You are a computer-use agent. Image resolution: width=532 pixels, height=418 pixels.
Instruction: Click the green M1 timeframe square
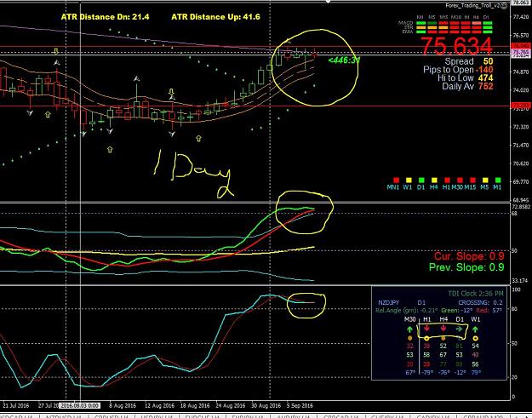click(498, 180)
